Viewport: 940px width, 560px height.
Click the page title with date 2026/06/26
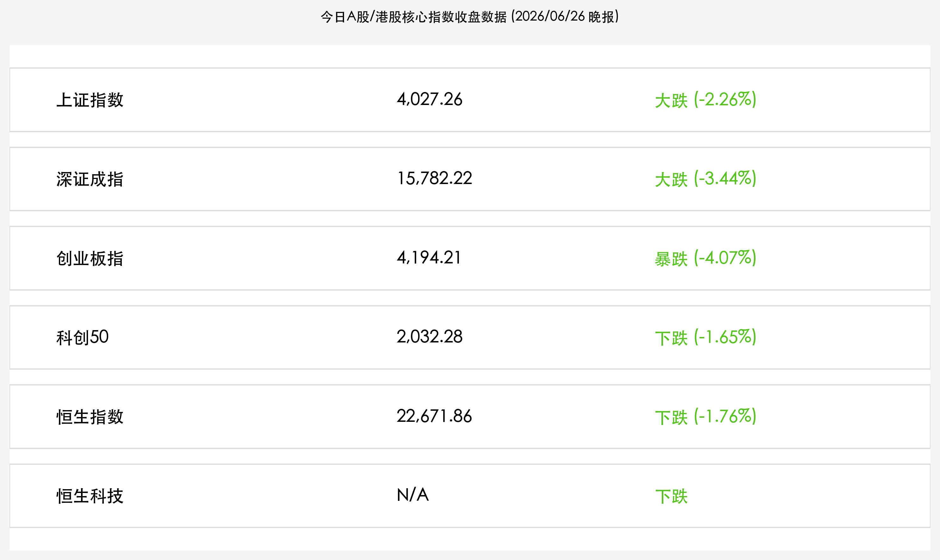click(470, 17)
